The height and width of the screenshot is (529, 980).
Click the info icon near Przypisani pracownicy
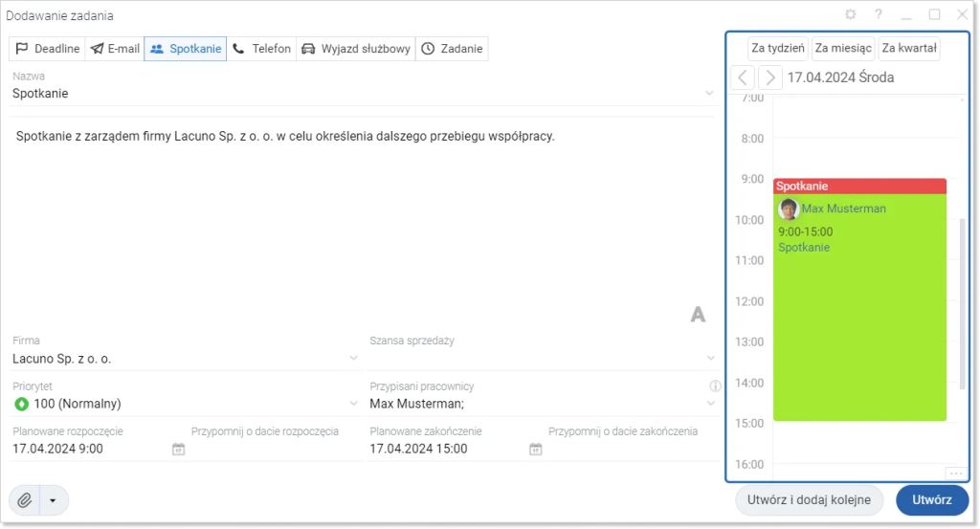[715, 386]
